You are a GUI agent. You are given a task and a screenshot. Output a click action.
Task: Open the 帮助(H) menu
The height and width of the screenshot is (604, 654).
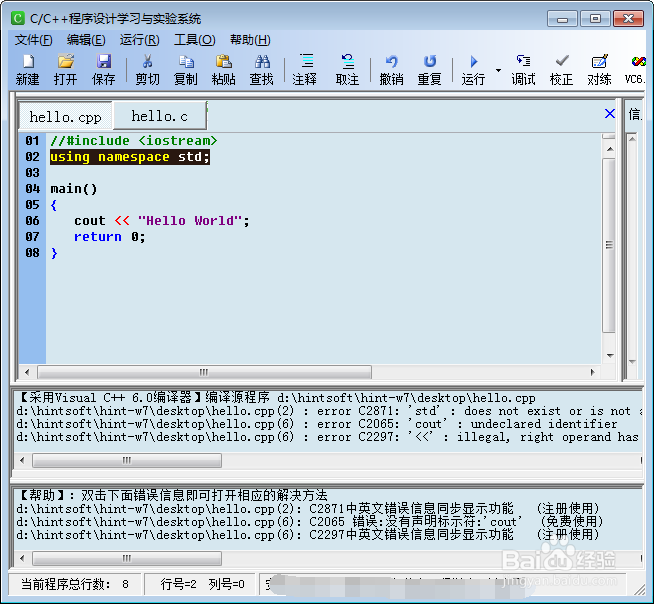pyautogui.click(x=250, y=40)
